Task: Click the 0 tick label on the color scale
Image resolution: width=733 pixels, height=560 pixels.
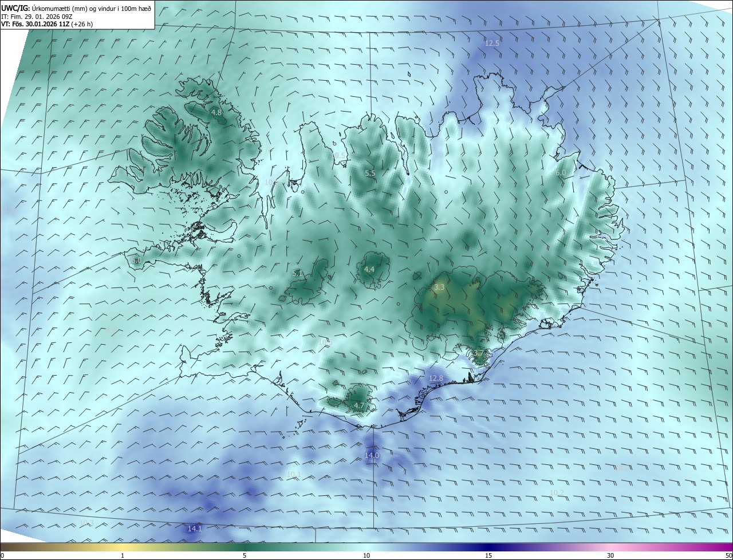Action: coord(2,555)
